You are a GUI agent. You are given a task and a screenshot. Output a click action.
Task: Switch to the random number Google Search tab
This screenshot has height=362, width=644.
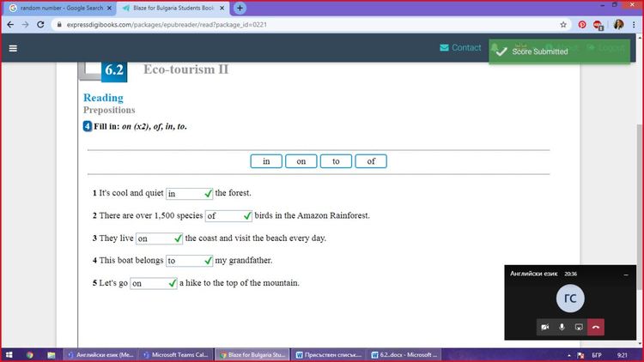[58, 8]
